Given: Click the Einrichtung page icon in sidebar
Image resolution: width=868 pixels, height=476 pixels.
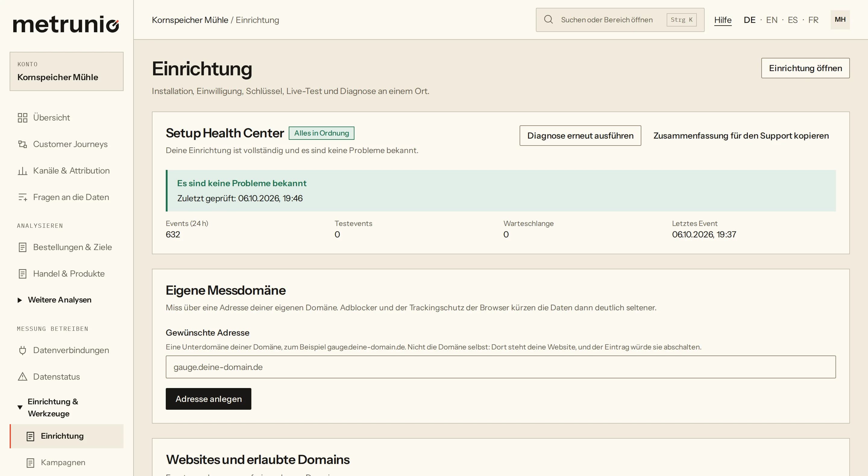Looking at the screenshot, I should click(30, 436).
